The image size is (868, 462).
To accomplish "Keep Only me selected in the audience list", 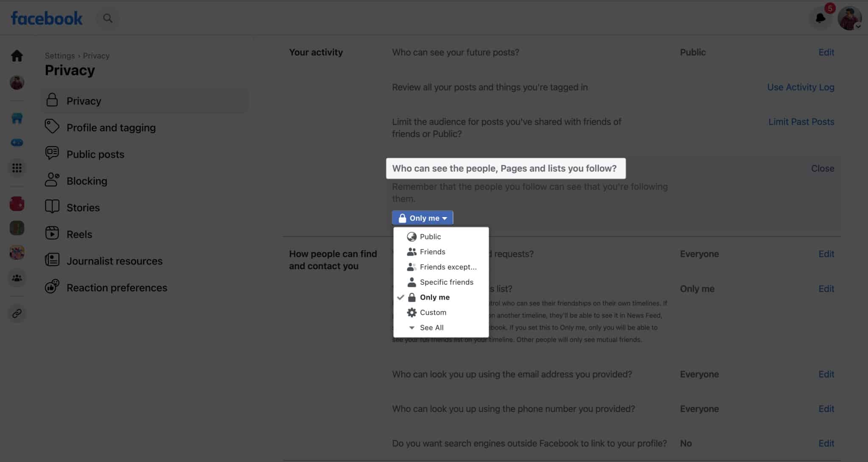I will (434, 297).
